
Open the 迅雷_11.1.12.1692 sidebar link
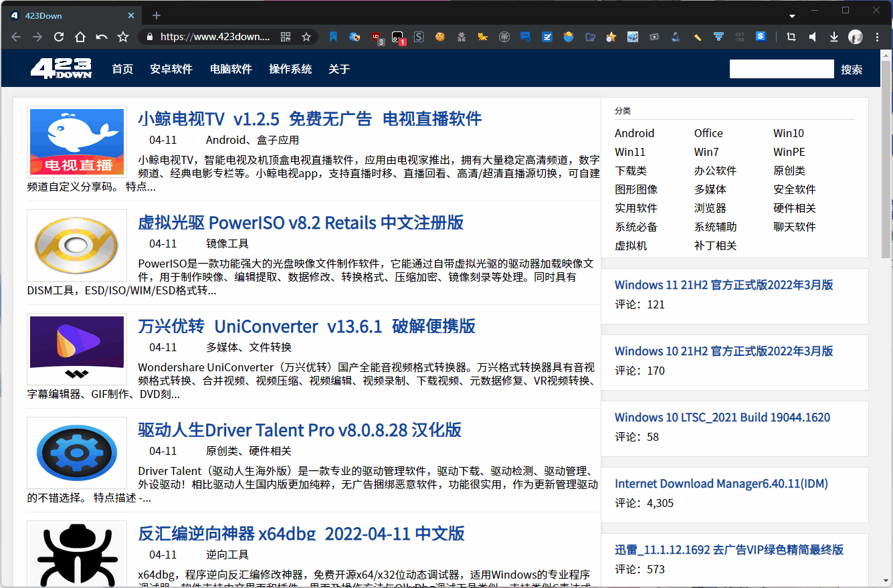click(x=729, y=550)
